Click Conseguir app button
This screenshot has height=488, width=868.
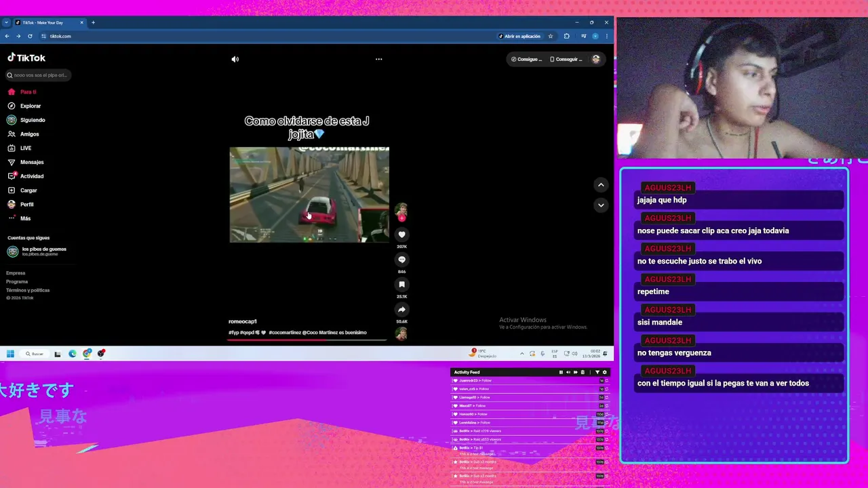pos(566,59)
